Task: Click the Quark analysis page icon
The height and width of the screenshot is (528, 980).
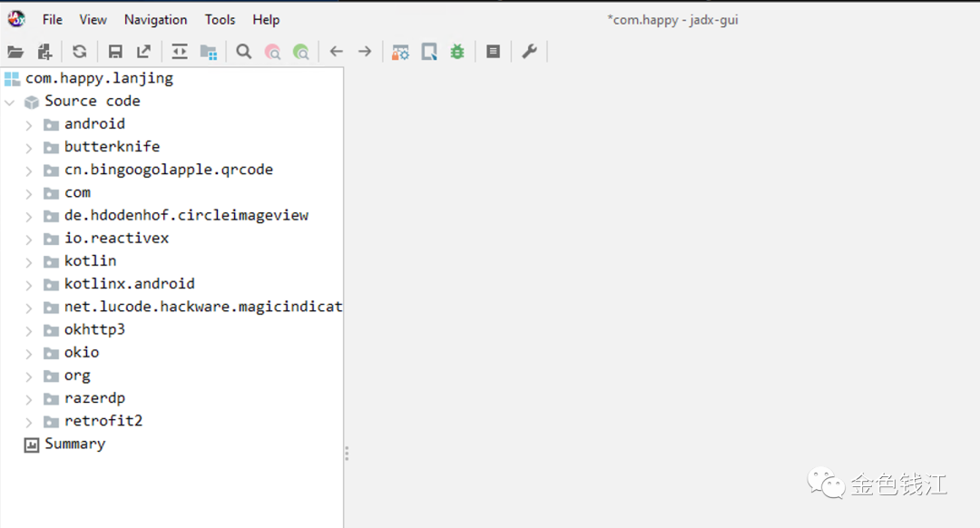Action: (429, 52)
